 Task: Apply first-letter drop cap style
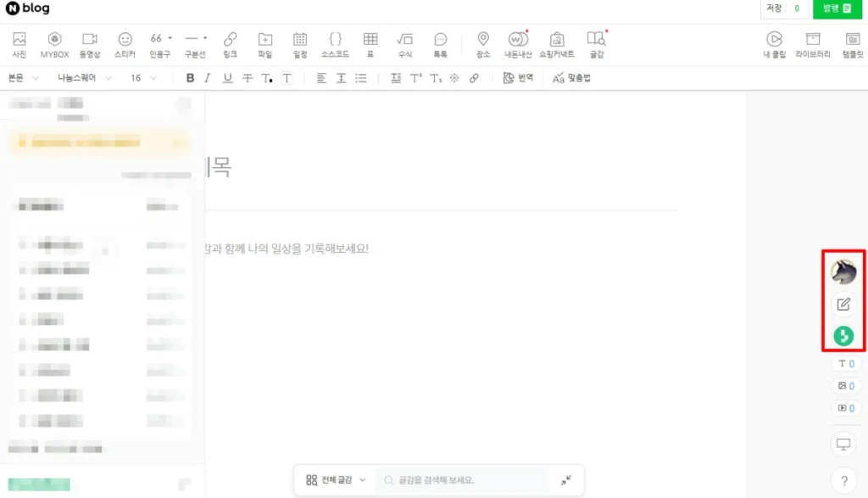(396, 78)
